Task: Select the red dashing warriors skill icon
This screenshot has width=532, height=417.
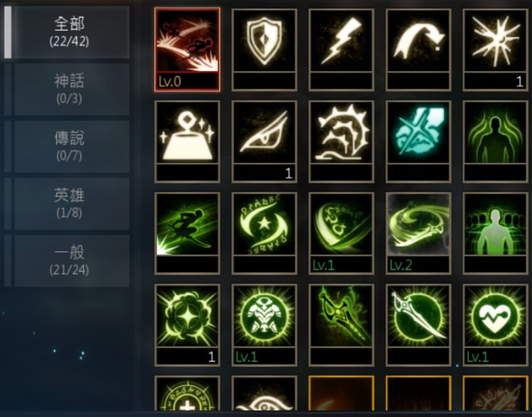Action: (x=188, y=49)
